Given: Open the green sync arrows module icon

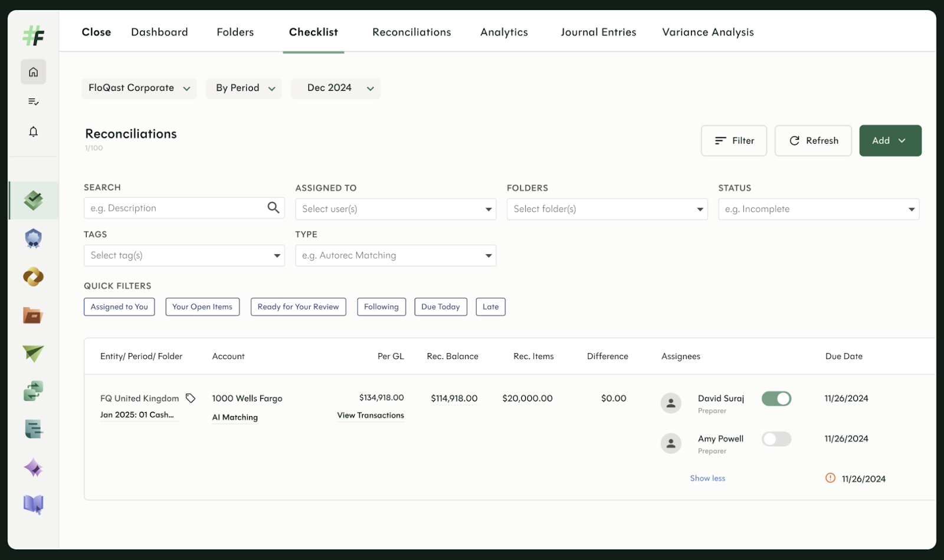Looking at the screenshot, I should (34, 391).
